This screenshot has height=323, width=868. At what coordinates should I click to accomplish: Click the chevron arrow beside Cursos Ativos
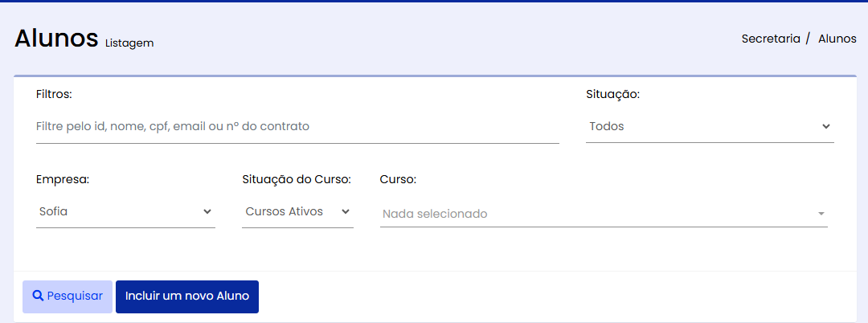346,211
